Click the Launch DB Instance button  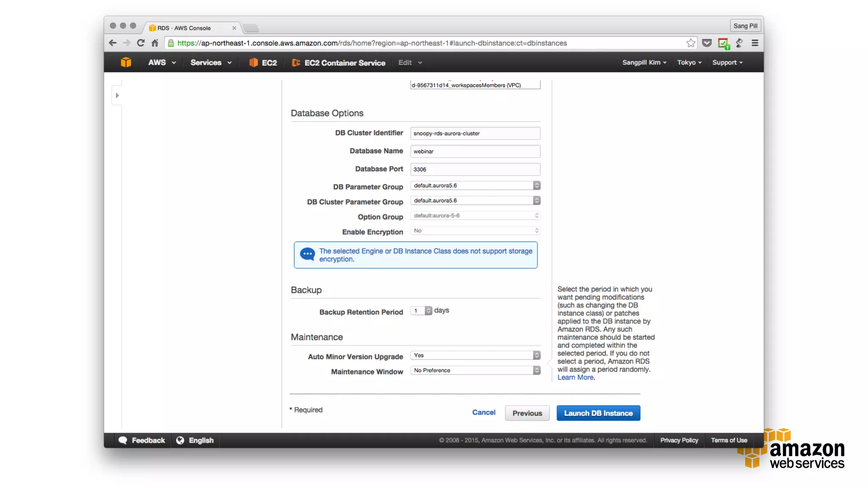click(x=598, y=413)
